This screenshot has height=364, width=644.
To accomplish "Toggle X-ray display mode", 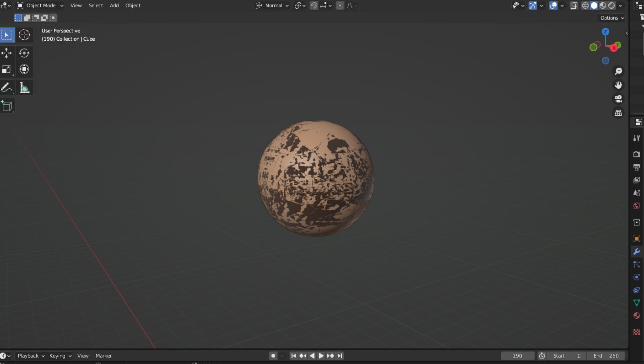I will 574,5.
